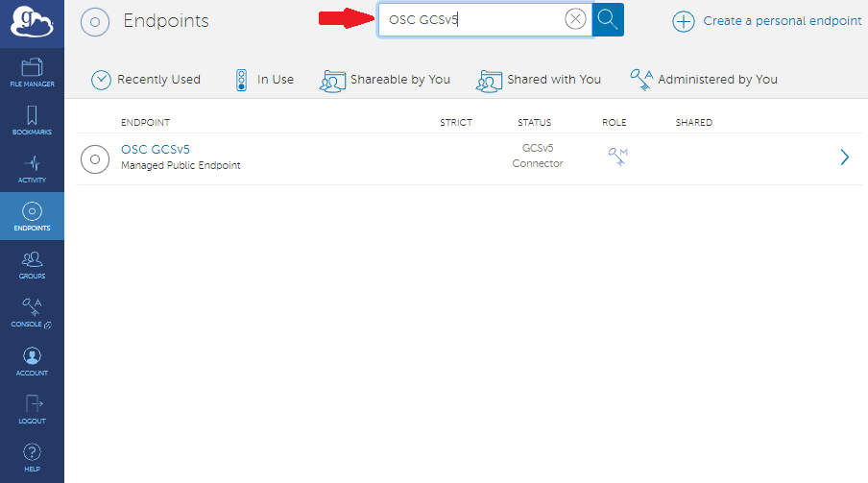This screenshot has width=868, height=483.
Task: Click the Globus logo icon
Action: 32,22
